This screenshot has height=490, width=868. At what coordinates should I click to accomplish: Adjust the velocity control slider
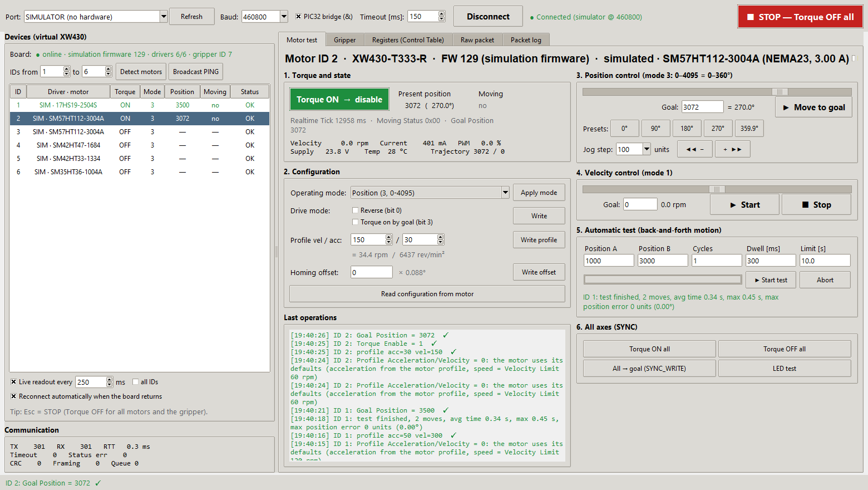pos(717,189)
